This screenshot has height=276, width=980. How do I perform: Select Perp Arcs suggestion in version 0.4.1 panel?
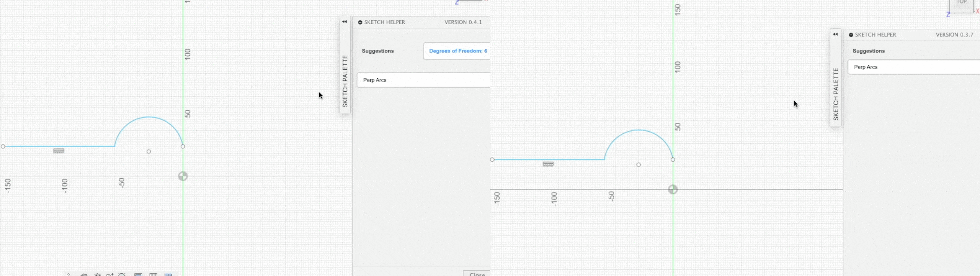423,80
